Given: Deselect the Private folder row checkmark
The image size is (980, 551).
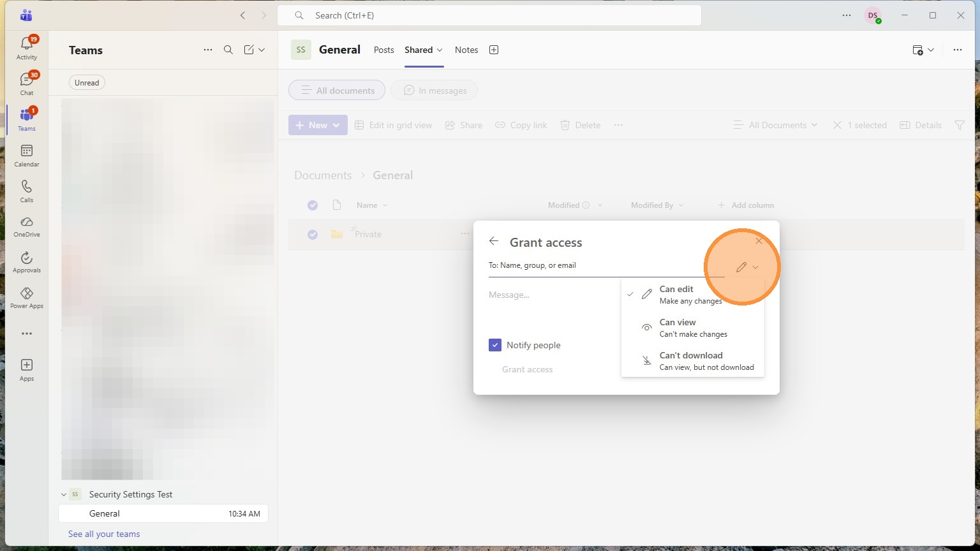Looking at the screenshot, I should coord(313,234).
